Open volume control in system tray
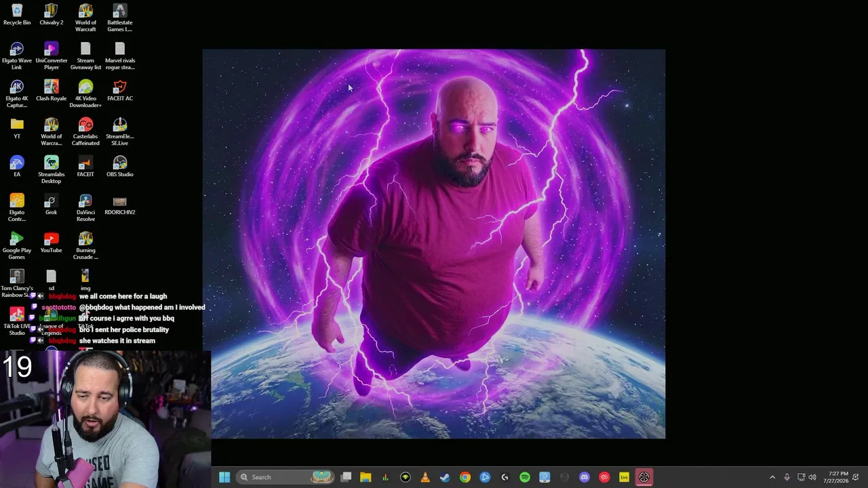868x488 pixels. tap(812, 477)
